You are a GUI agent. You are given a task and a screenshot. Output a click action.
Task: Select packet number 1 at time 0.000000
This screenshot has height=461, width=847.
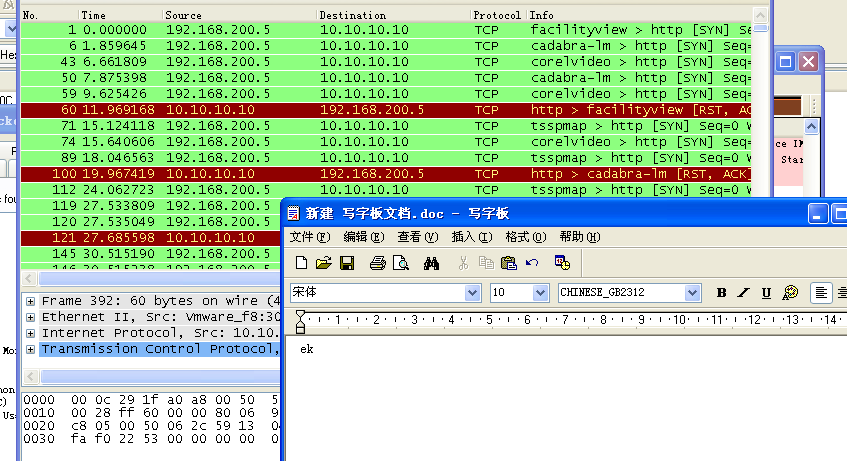click(x=386, y=30)
